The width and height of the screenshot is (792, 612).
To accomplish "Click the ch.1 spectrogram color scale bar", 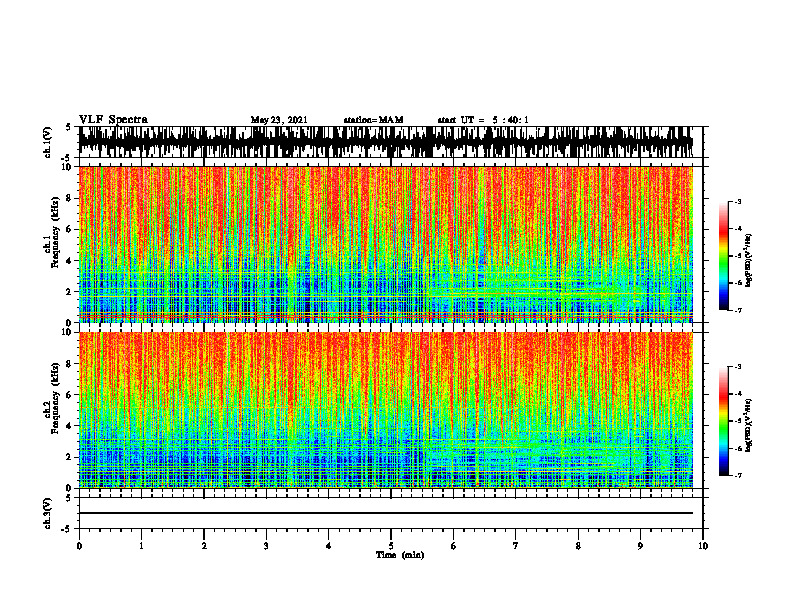I will (723, 256).
